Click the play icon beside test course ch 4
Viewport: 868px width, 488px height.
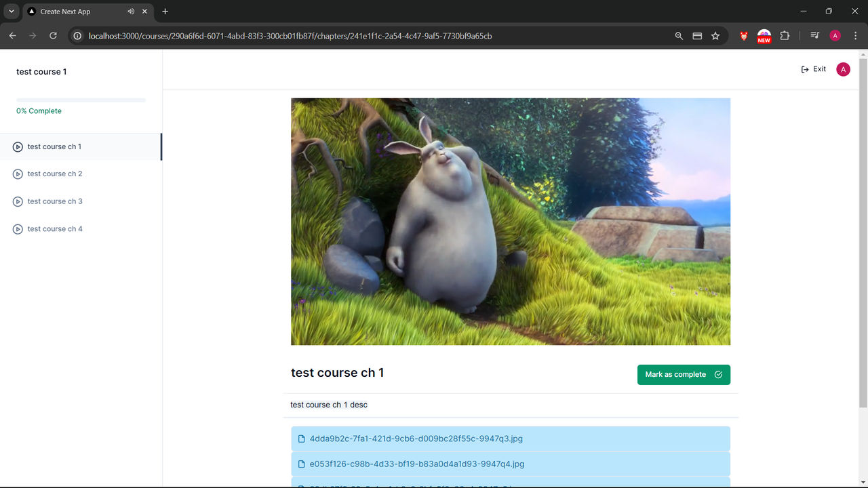point(18,229)
